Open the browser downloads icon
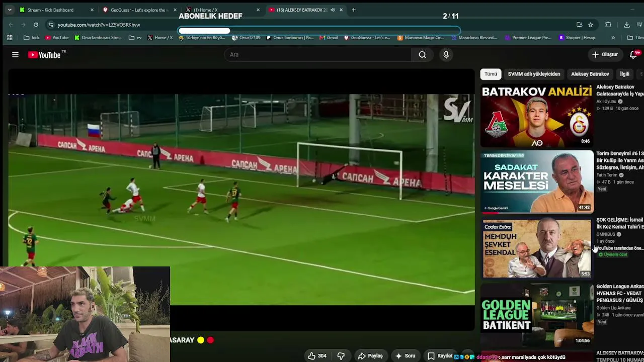This screenshot has height=362, width=644. click(x=626, y=25)
